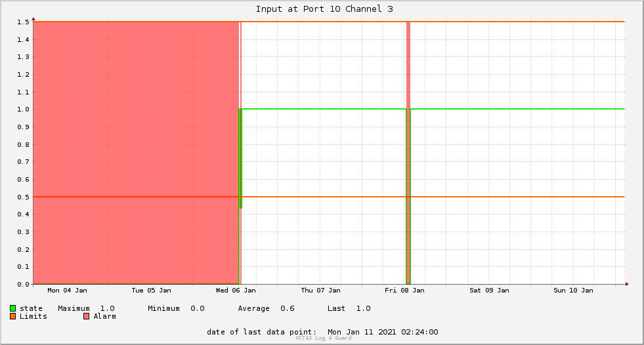Click the 'Thu 07 Jan' axis label
The width and height of the screenshot is (644, 345).
pos(321,291)
